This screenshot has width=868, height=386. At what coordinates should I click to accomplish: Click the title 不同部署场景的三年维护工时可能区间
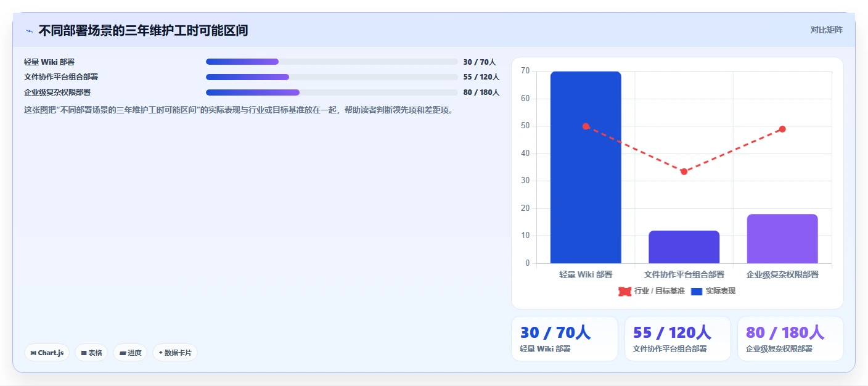coord(143,30)
